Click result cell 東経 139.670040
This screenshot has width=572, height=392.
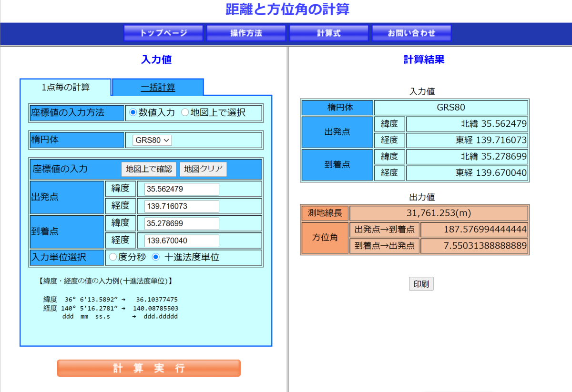pos(467,173)
